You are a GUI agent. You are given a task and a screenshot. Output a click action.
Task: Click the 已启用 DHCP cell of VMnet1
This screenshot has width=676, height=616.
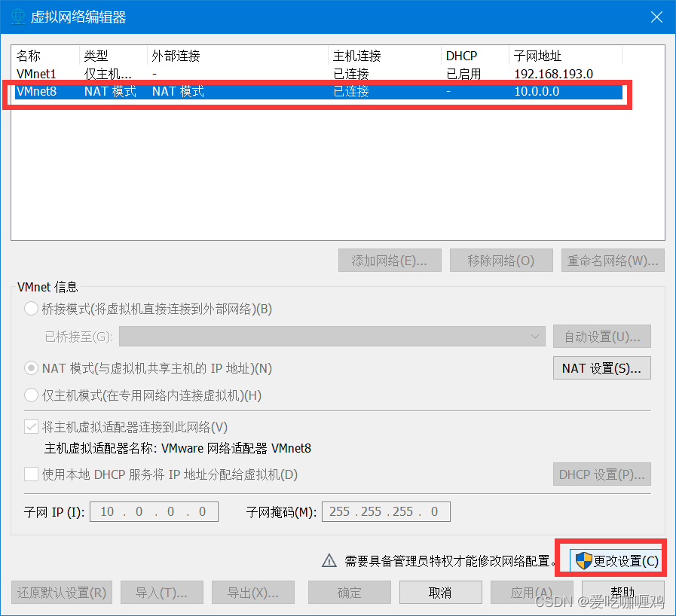point(463,74)
